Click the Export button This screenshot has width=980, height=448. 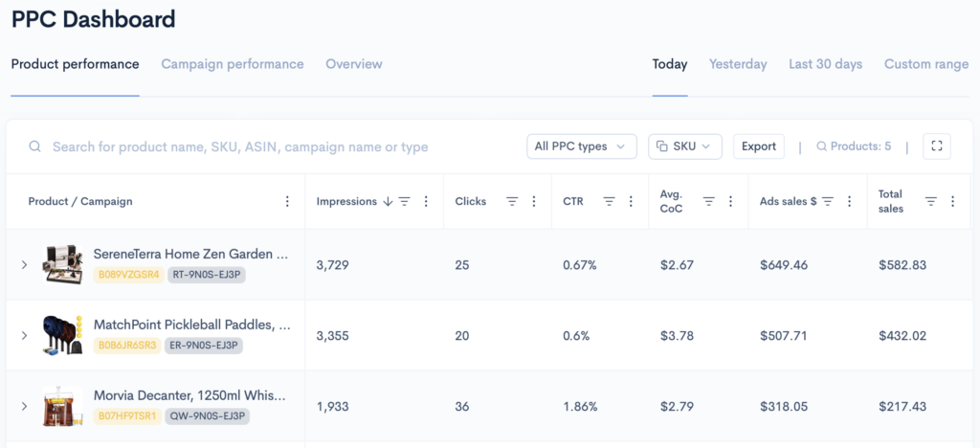(759, 146)
